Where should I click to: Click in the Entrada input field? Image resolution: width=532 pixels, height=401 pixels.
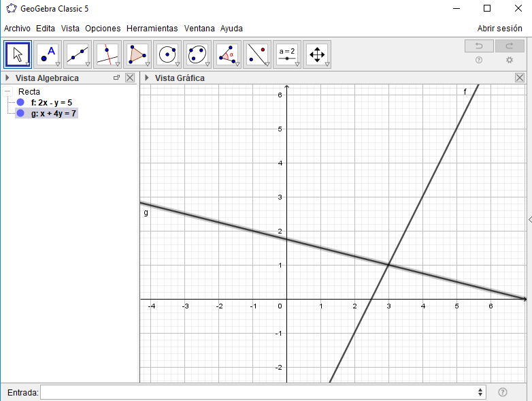click(x=263, y=393)
